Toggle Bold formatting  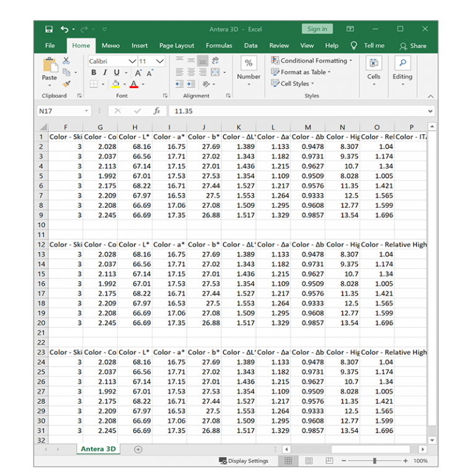pyautogui.click(x=94, y=73)
